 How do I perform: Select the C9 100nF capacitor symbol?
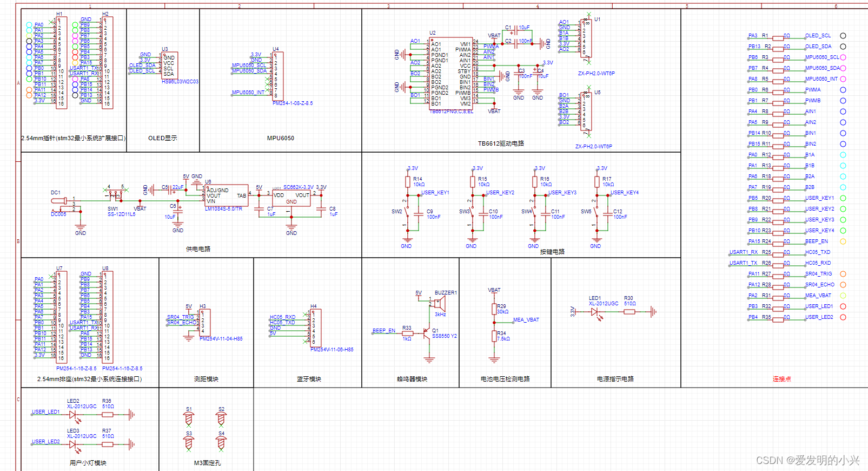pos(418,214)
